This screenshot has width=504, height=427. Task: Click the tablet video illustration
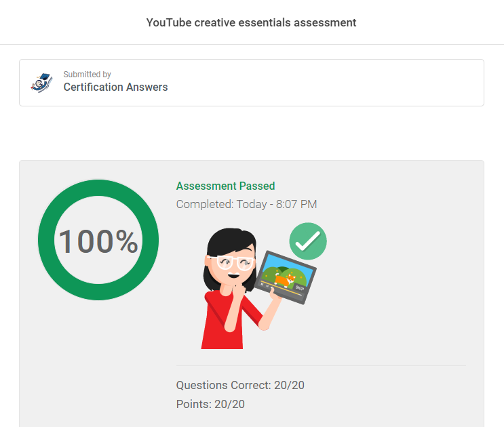click(285, 277)
